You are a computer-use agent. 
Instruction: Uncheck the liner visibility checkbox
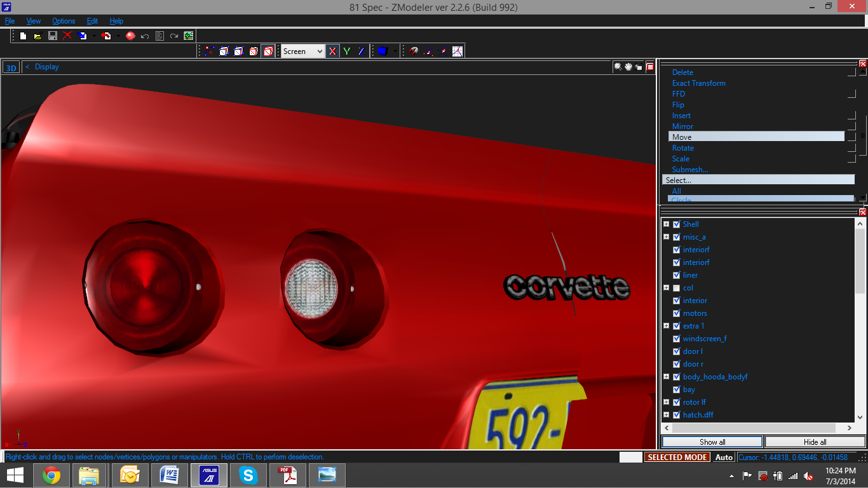point(676,275)
